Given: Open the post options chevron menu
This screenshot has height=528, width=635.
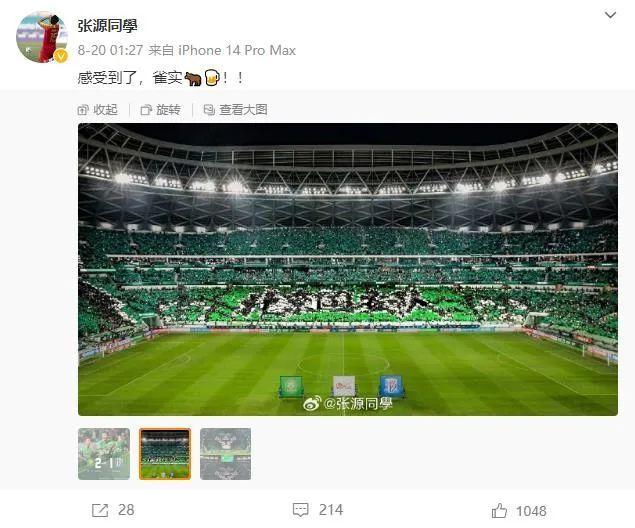Looking at the screenshot, I should pos(610,15).
